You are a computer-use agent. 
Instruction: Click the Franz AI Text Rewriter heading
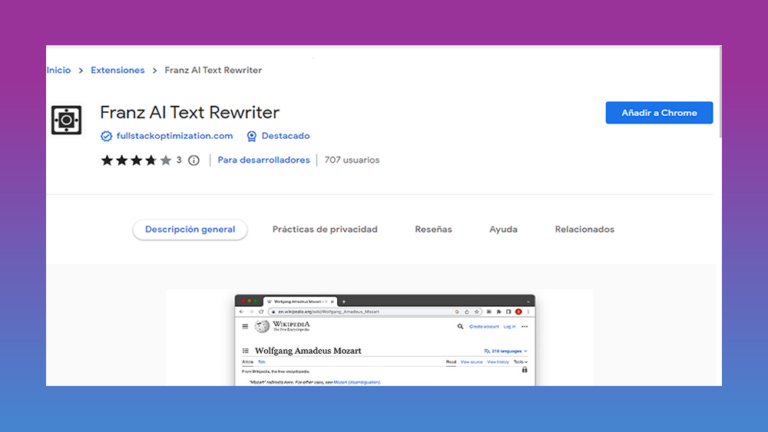[x=190, y=112]
